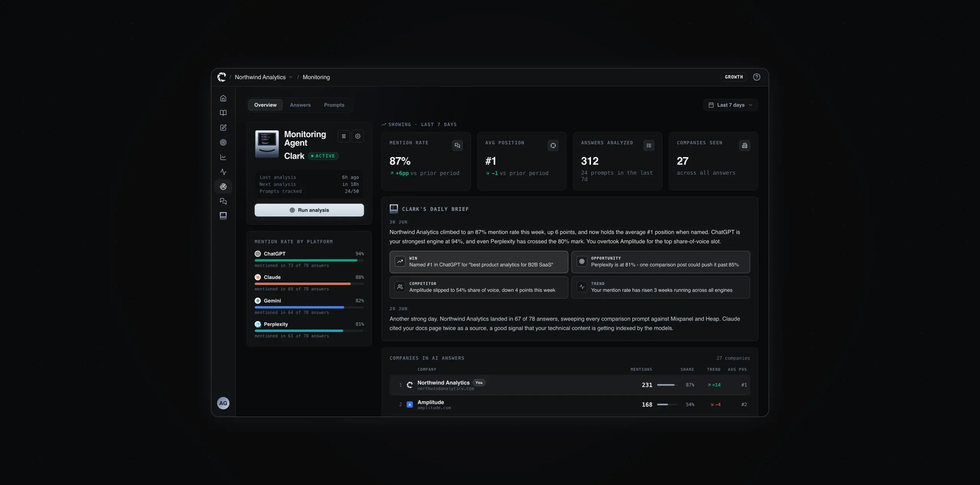Open the activity pulse icon in the sidebar

point(223,172)
